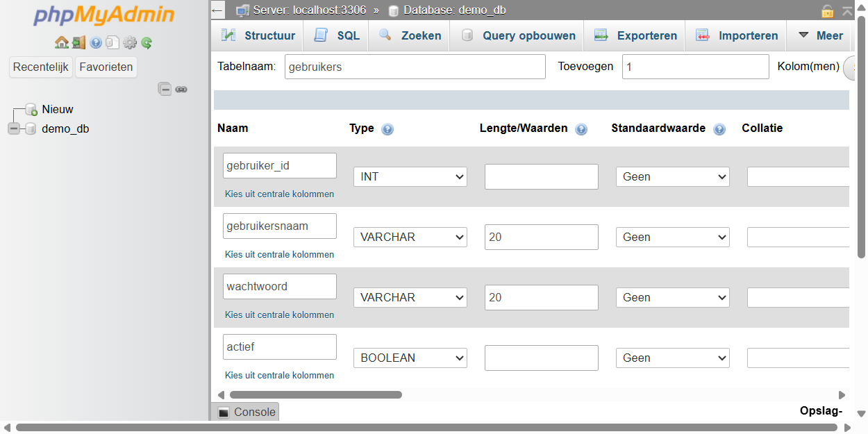Click 'Kies uit centrale kolommen' under gebruikersnaam

pos(279,255)
